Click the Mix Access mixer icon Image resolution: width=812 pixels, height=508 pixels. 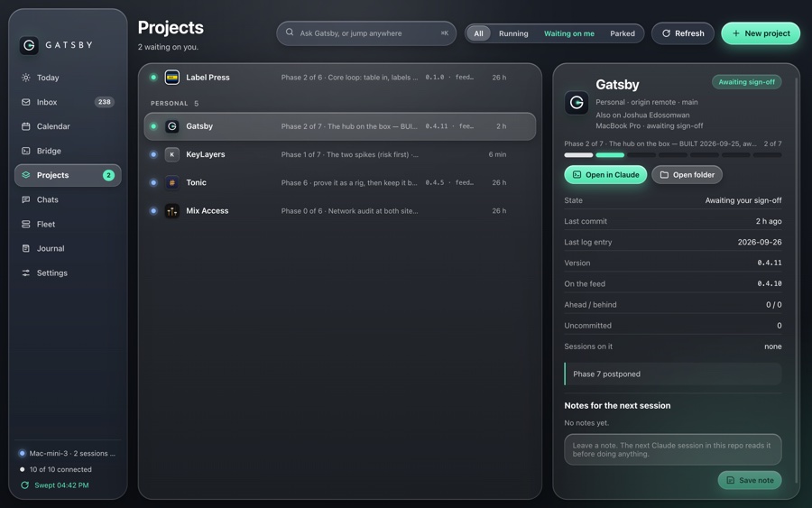click(172, 211)
